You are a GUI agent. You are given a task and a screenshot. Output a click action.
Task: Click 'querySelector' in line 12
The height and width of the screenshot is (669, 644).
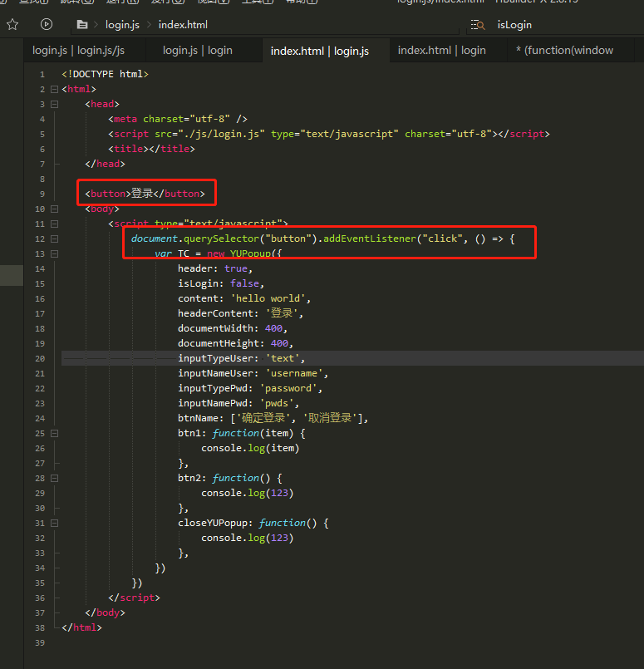pyautogui.click(x=221, y=239)
